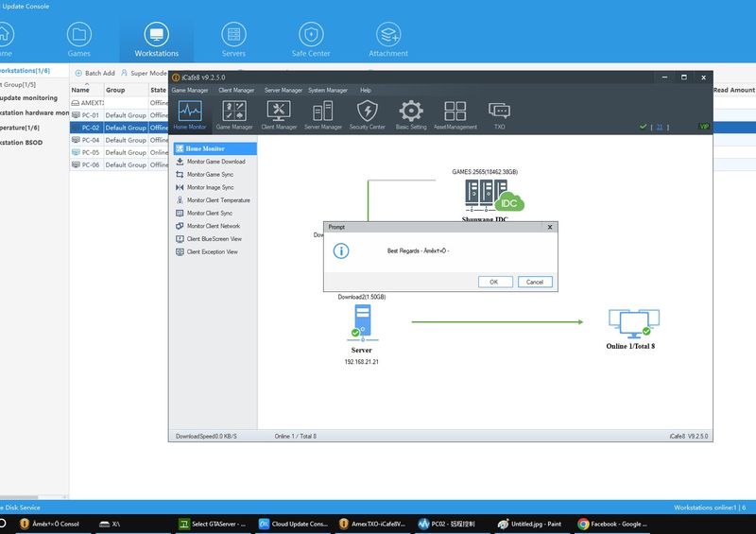Screen dimensions: 756x534
Task: Click the info icon in Prompt dialog
Action: (x=341, y=250)
